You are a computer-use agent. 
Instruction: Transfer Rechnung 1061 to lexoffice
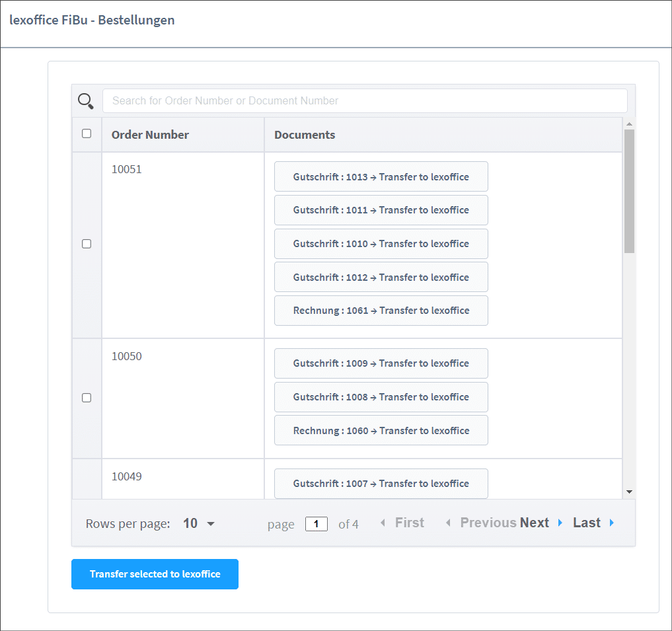[x=381, y=311]
